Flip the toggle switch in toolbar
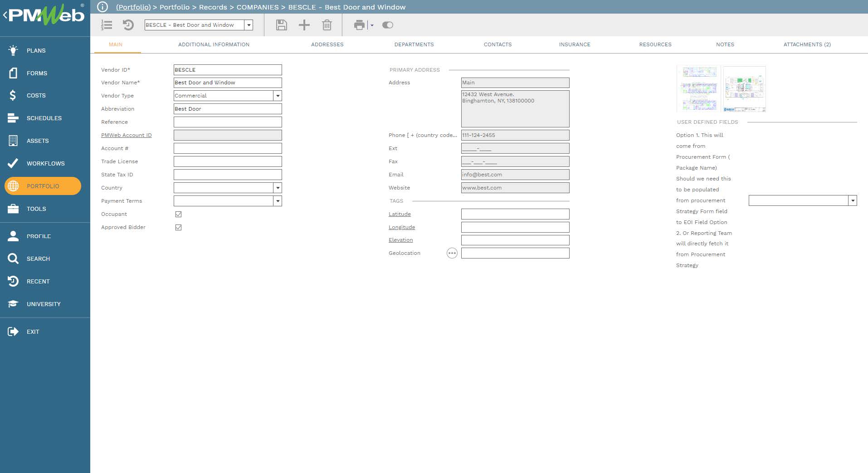Screen dimensions: 868x473 pos(387,25)
